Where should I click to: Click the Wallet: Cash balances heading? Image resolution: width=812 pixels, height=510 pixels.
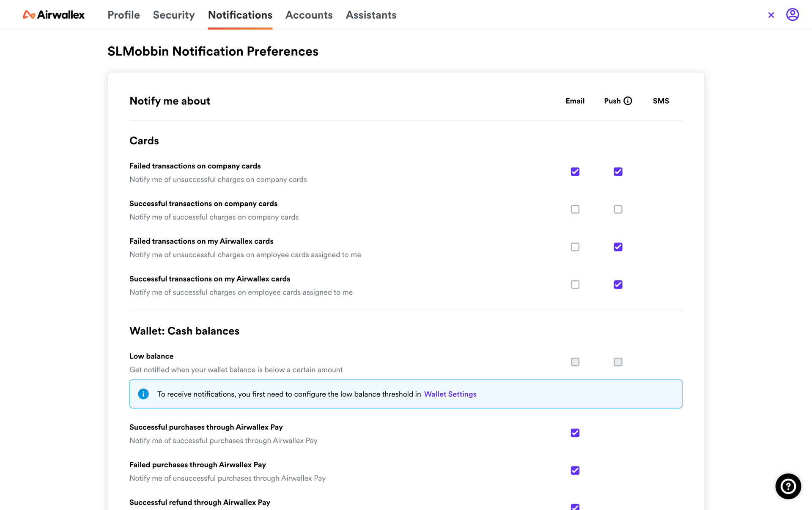[184, 331]
